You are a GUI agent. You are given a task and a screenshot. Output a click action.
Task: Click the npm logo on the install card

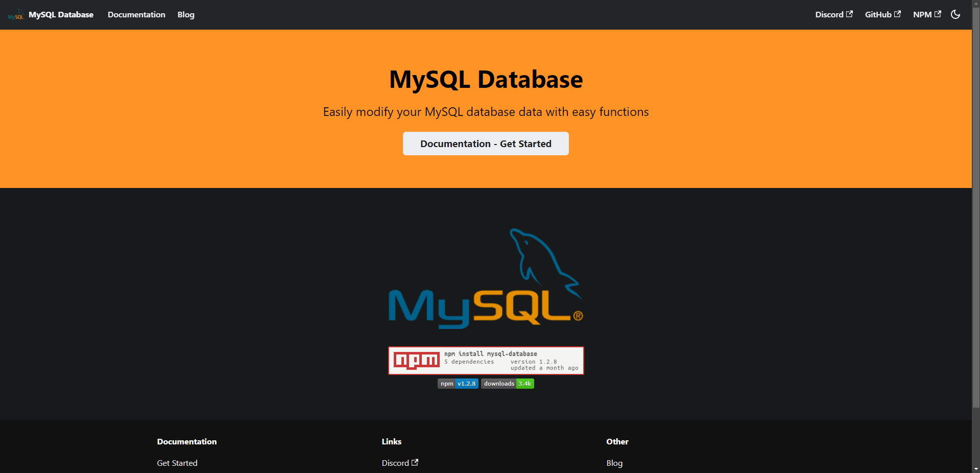(x=416, y=360)
